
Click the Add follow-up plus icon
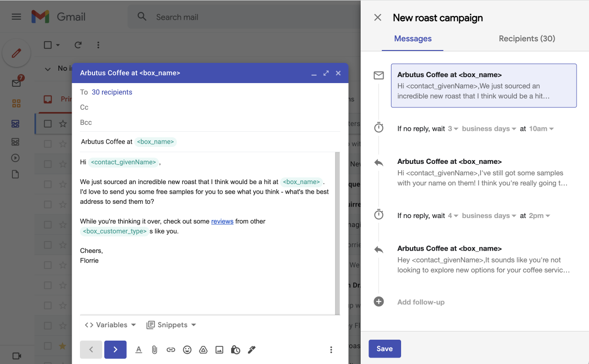(x=378, y=302)
